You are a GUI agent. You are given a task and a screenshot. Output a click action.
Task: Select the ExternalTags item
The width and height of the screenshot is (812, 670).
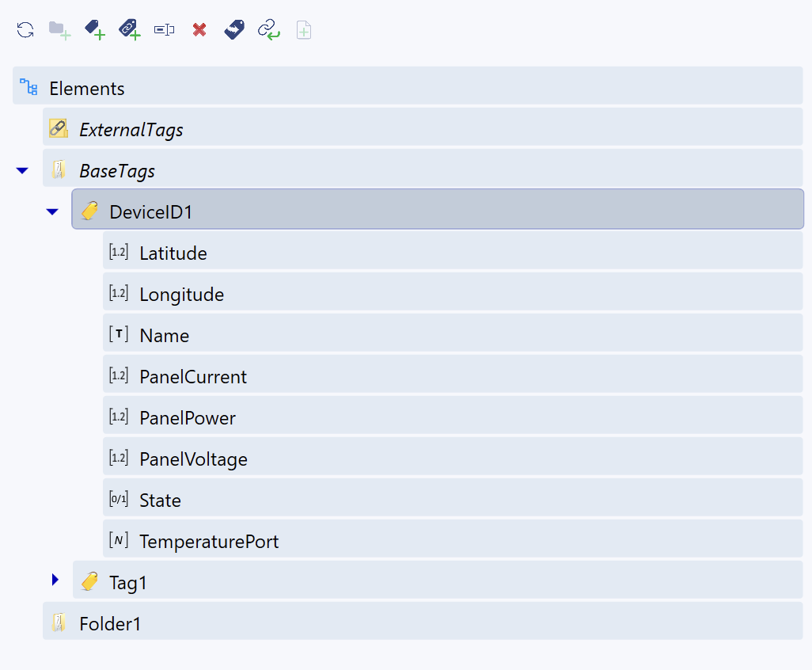pyautogui.click(x=131, y=129)
